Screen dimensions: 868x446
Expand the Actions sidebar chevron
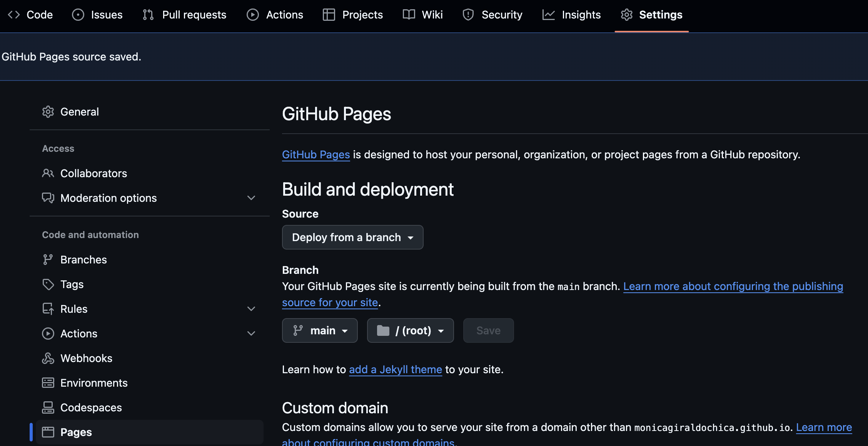click(251, 334)
